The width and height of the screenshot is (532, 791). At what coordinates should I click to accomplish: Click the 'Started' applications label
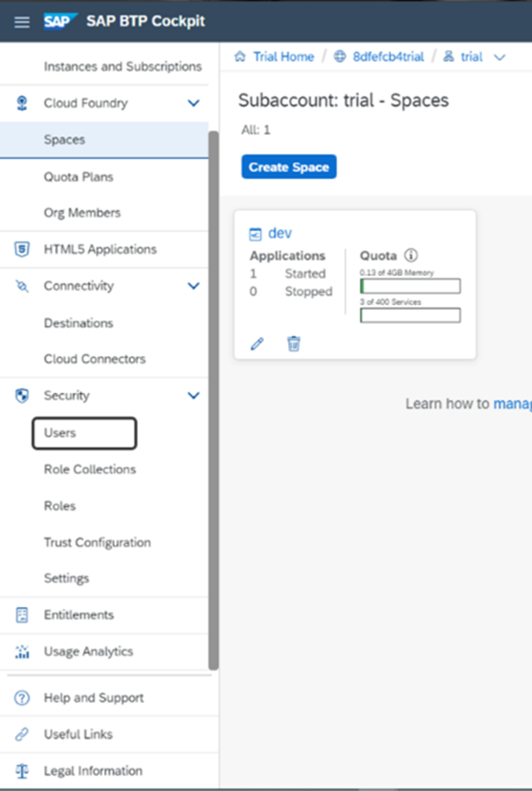[305, 274]
